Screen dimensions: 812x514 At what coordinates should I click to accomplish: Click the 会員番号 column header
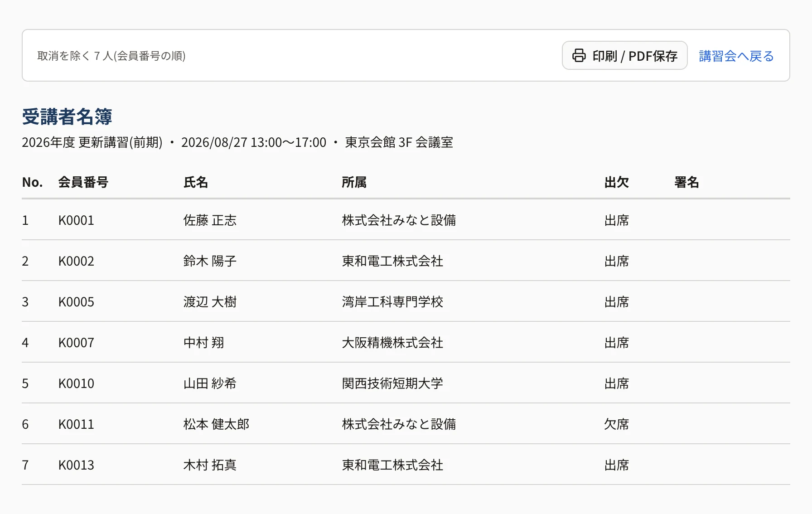pyautogui.click(x=83, y=182)
